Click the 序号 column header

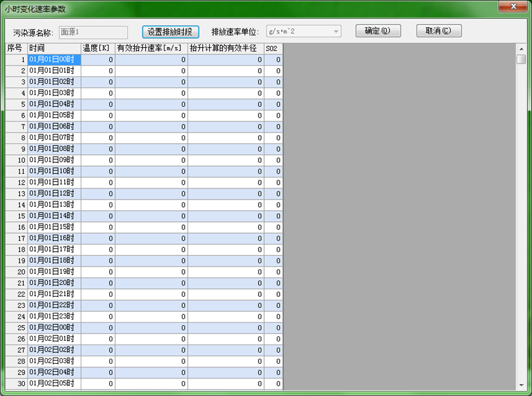tap(17, 48)
